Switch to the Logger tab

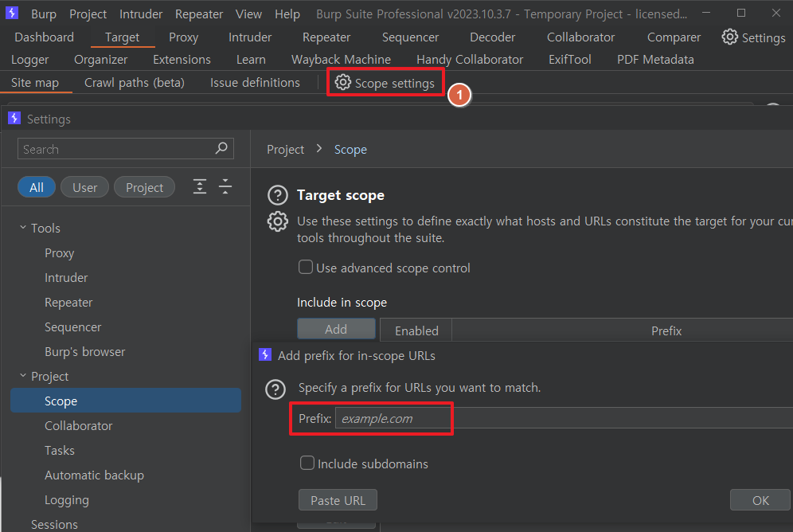(29, 60)
